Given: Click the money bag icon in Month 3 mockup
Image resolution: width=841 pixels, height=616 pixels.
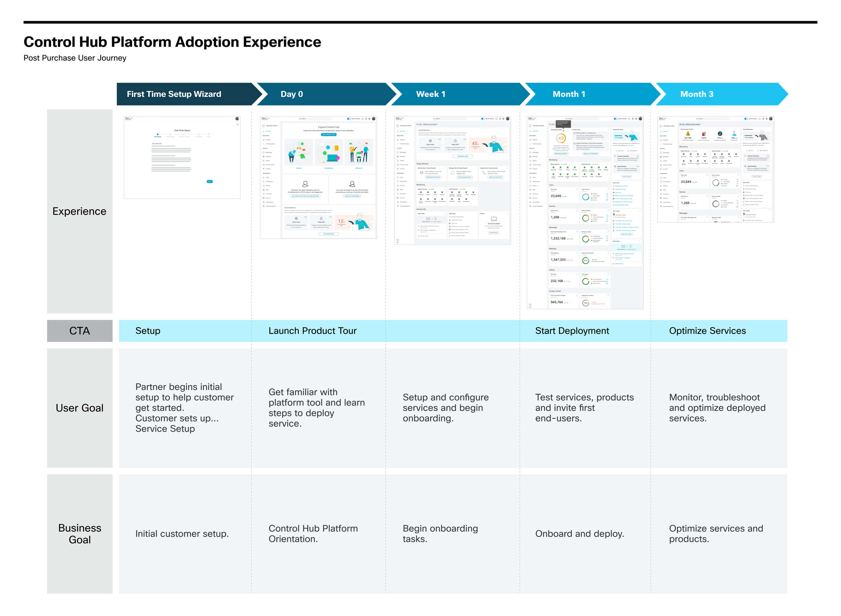Looking at the screenshot, I should [688, 134].
